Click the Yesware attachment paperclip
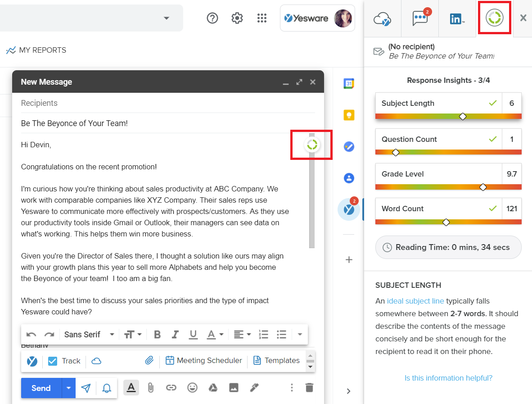Image resolution: width=532 pixels, height=404 pixels. 149,361
